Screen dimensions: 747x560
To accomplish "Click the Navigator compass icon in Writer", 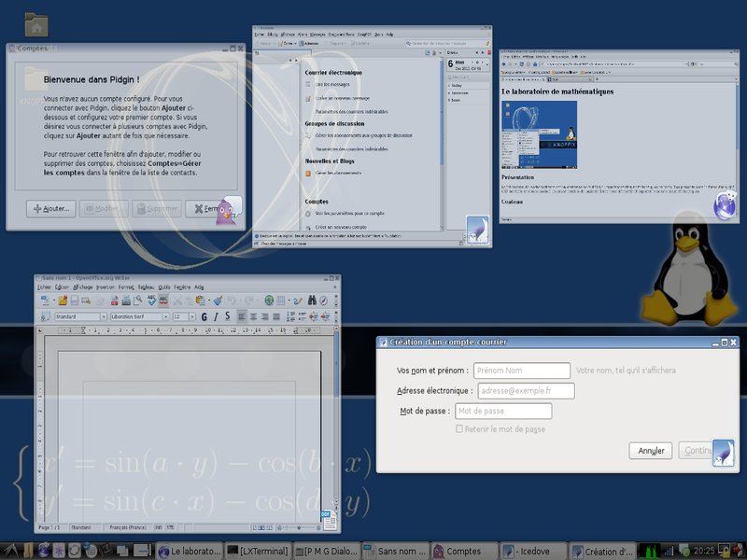I will coord(324,301).
